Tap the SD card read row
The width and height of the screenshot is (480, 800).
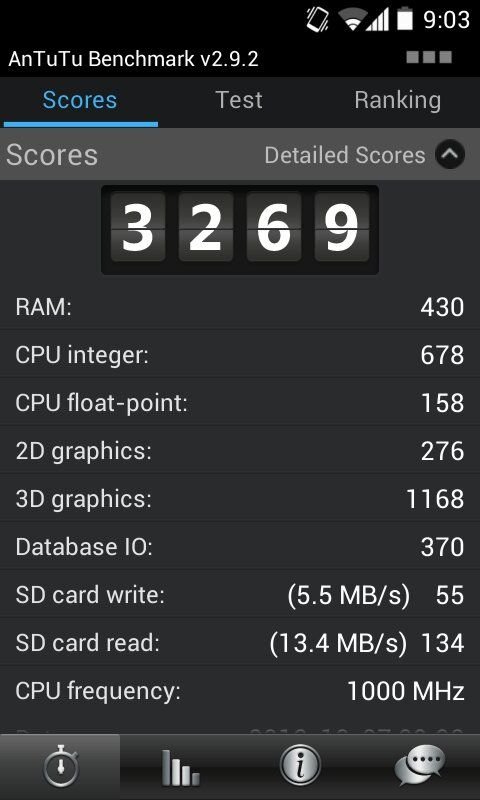240,643
